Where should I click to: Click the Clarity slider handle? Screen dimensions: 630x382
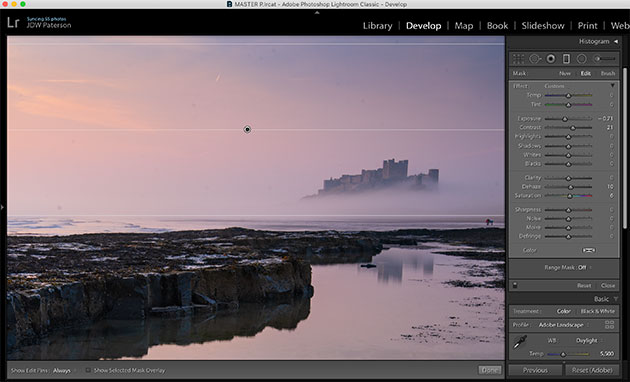tap(568, 178)
